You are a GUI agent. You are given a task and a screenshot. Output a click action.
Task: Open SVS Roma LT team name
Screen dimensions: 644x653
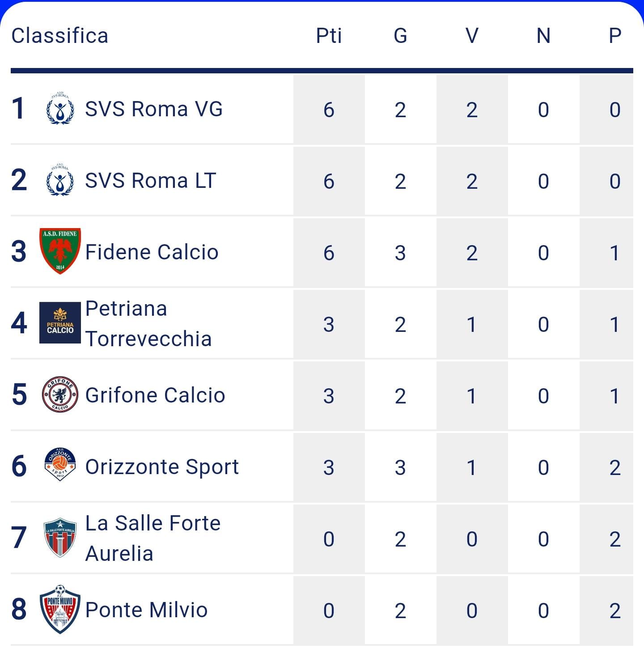pyautogui.click(x=151, y=181)
